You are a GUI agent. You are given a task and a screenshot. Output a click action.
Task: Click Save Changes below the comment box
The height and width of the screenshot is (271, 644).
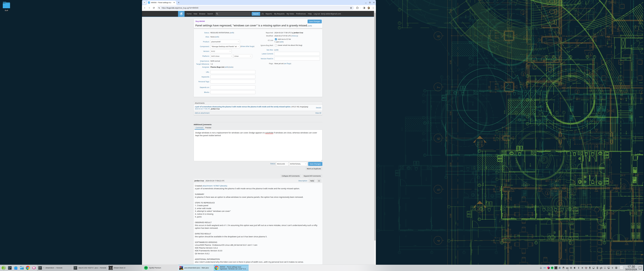pos(315,164)
